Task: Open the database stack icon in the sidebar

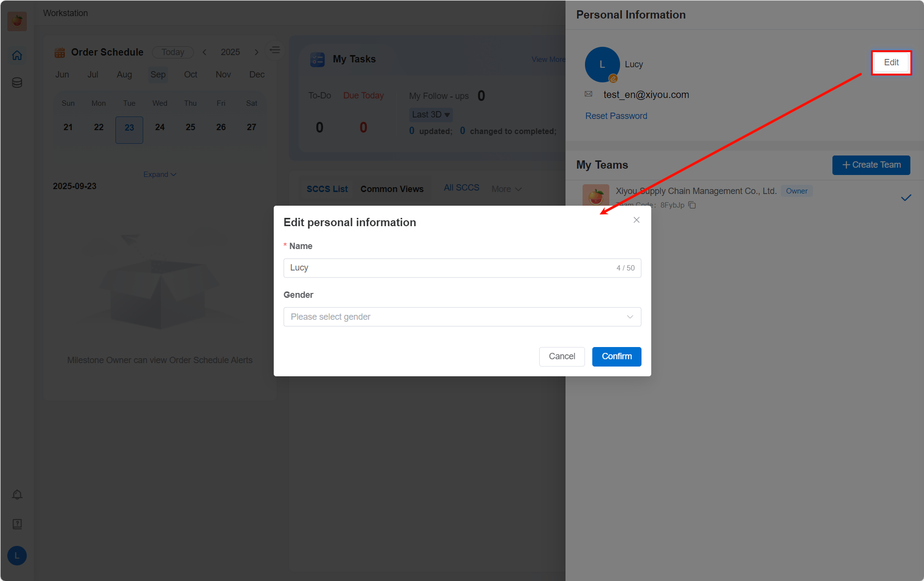Action: pos(17,82)
